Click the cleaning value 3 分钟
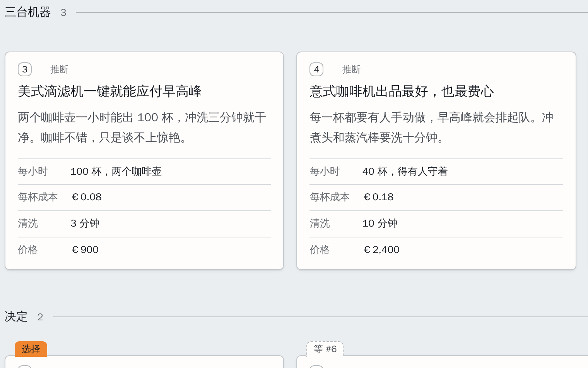 tap(85, 223)
